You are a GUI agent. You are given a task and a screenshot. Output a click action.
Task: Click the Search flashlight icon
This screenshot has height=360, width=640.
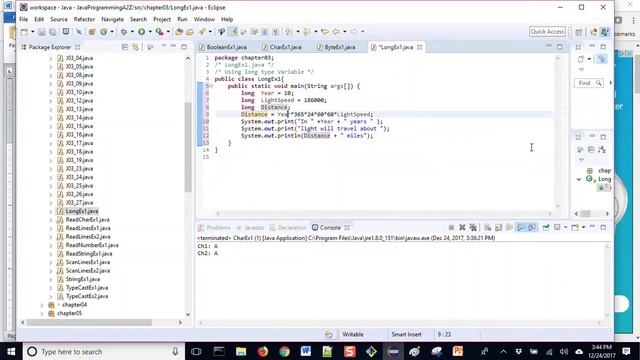click(x=202, y=32)
